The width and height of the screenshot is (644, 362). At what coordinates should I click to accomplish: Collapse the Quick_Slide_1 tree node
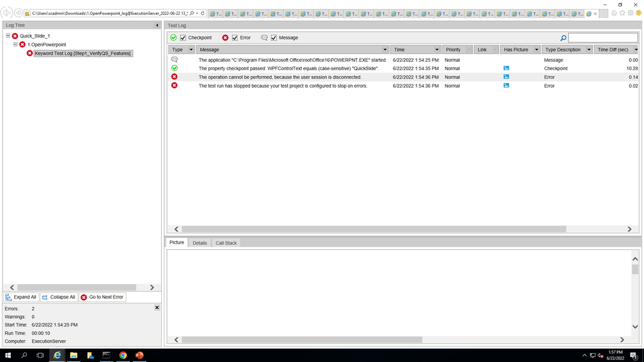click(x=8, y=35)
